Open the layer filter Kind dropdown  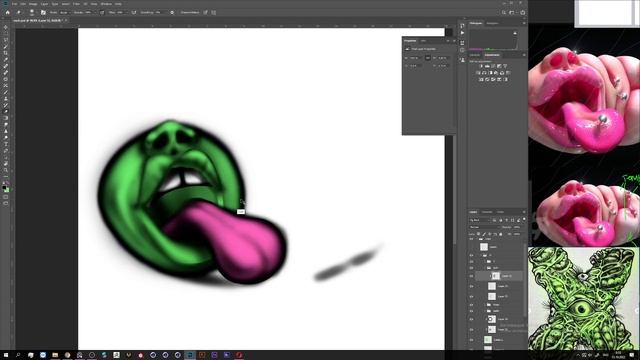tap(480, 220)
